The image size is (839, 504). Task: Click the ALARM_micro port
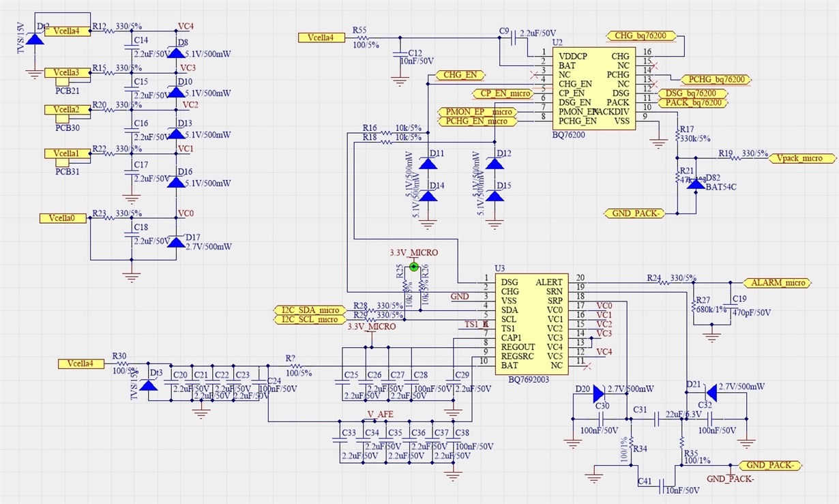tap(777, 282)
